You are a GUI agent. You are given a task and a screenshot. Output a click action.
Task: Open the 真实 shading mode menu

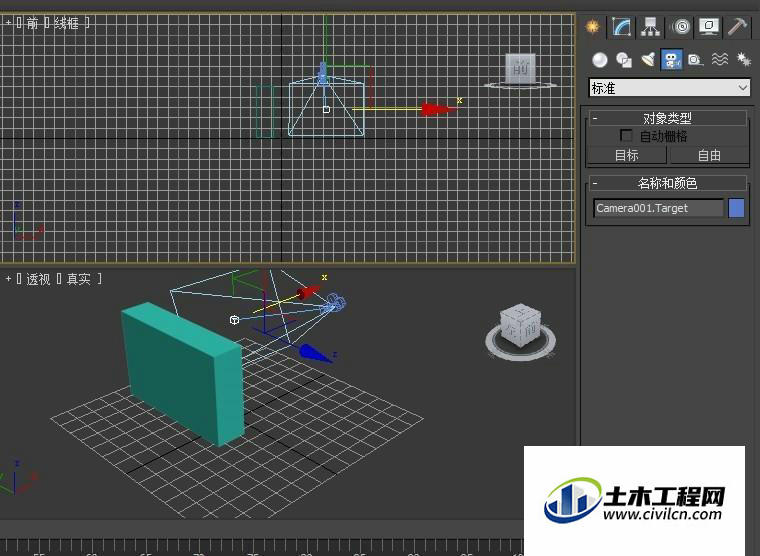tap(79, 279)
